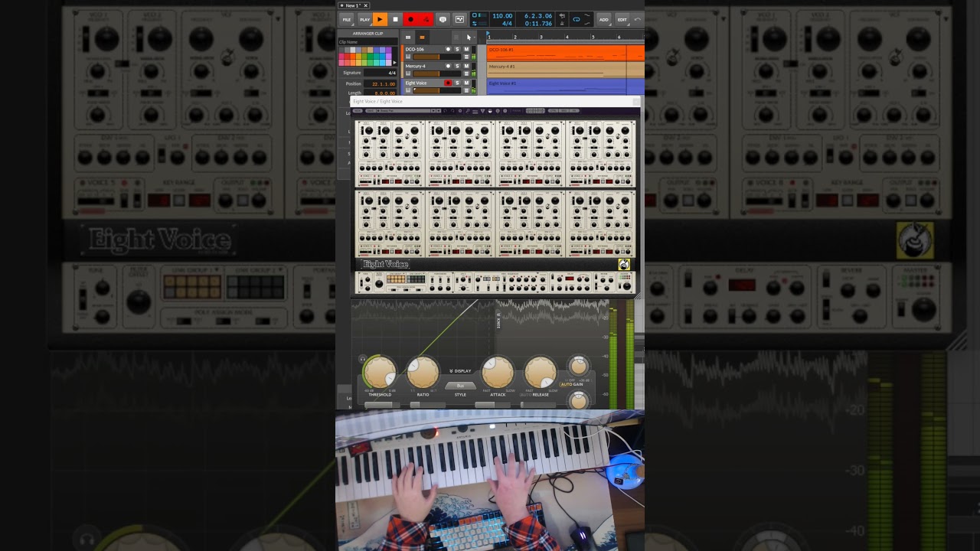Screen dimensions: 980x551
Task: Select the Mercury-4 #1 clip in arranger
Action: pos(565,70)
